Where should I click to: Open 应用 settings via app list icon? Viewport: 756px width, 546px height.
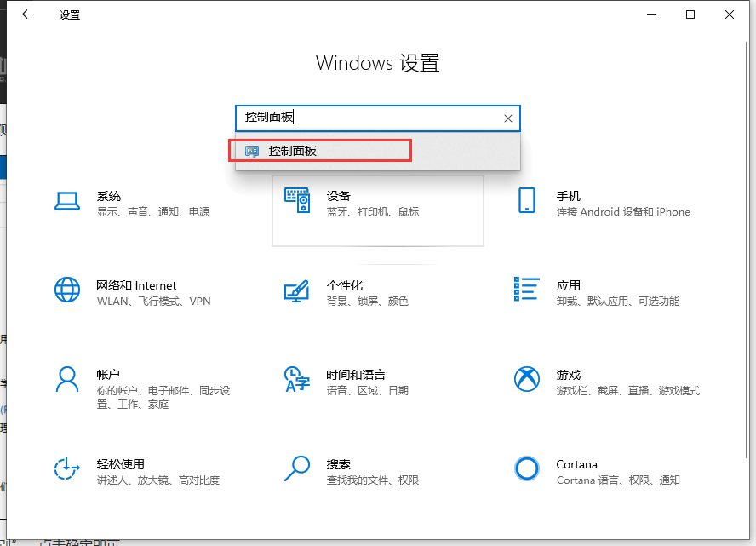tap(527, 290)
